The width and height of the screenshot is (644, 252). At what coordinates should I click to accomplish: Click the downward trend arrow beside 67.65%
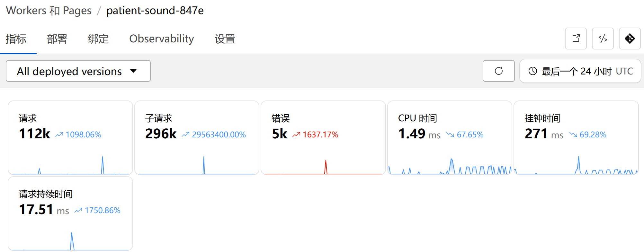coord(450,135)
